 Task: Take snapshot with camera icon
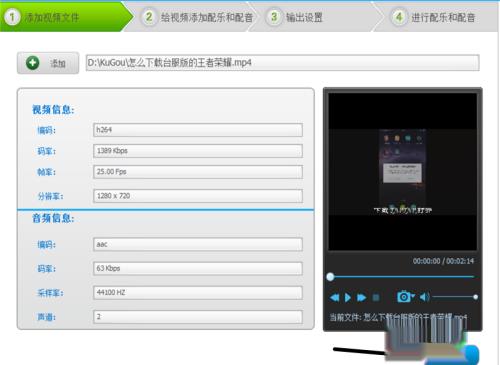[x=403, y=297]
